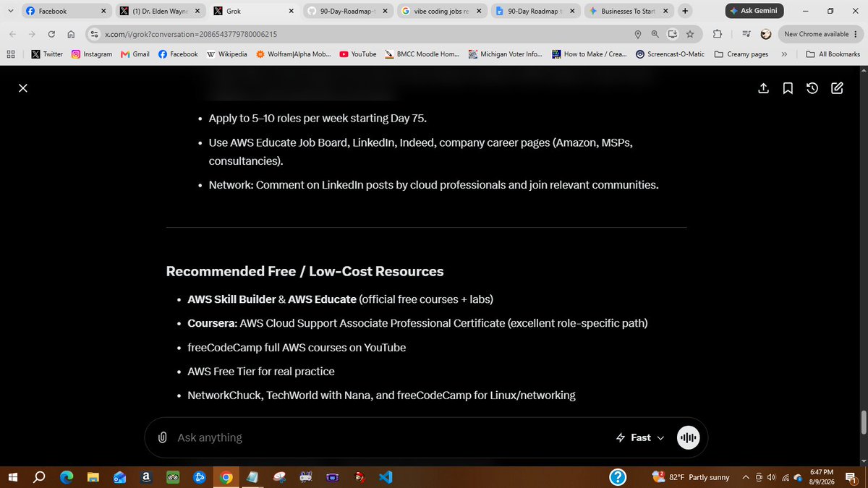The width and height of the screenshot is (868, 488).
Task: Open the apps grid icon in bookmarks bar
Action: pos(10,54)
